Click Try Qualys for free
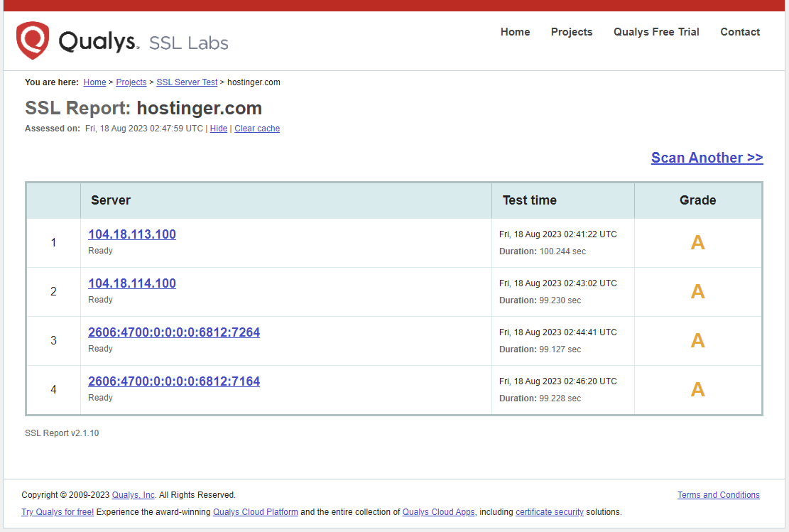The image size is (789, 532). (x=57, y=511)
